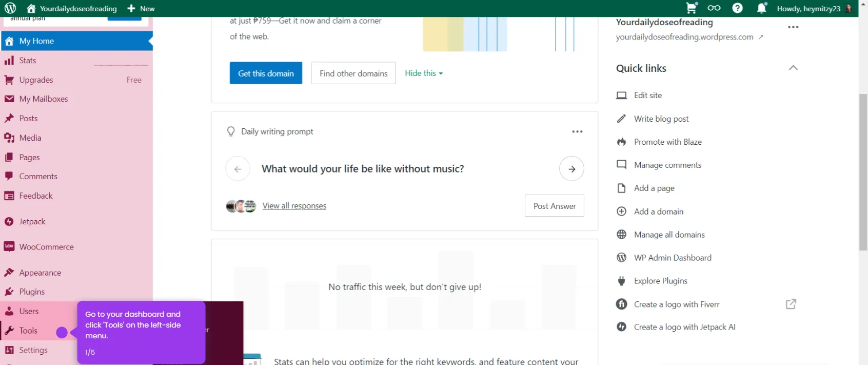
Task: Click the Upgrades cart icon in sidebar
Action: click(9, 80)
